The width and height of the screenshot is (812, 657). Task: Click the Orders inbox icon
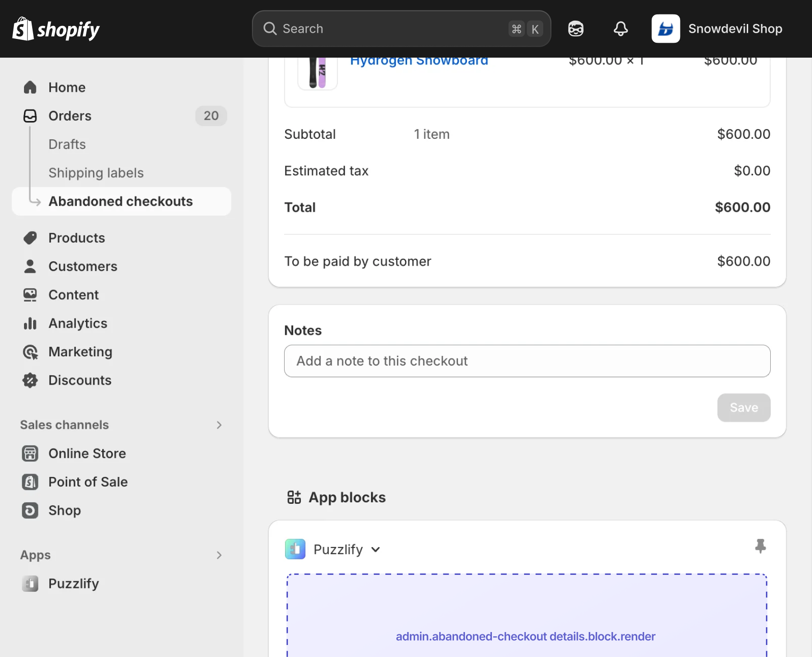(30, 116)
